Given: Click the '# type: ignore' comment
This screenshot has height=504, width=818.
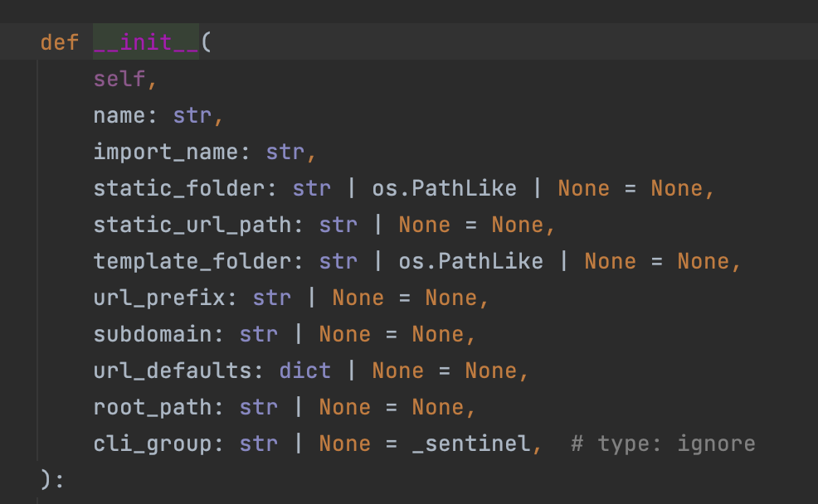Looking at the screenshot, I should [663, 444].
